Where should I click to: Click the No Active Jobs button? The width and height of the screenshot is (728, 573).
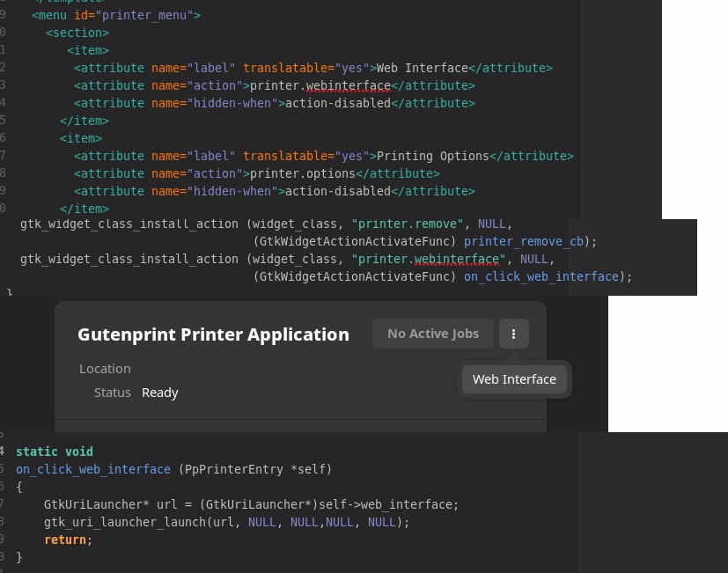(433, 334)
